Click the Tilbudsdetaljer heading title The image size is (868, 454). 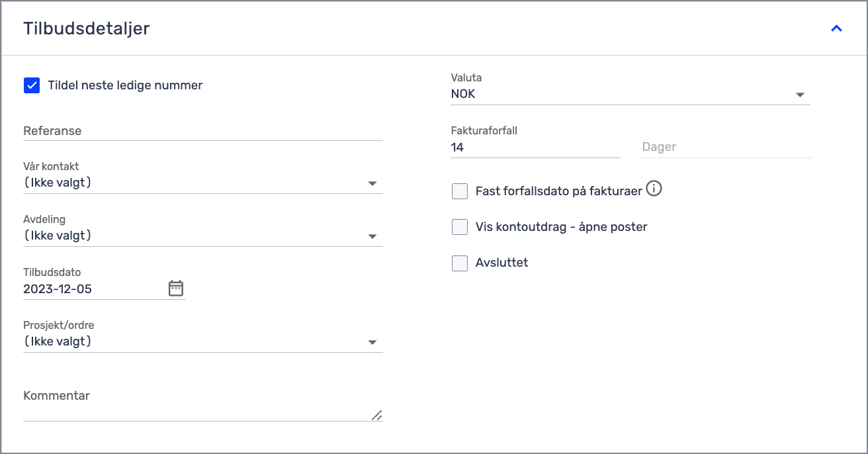coord(87,28)
